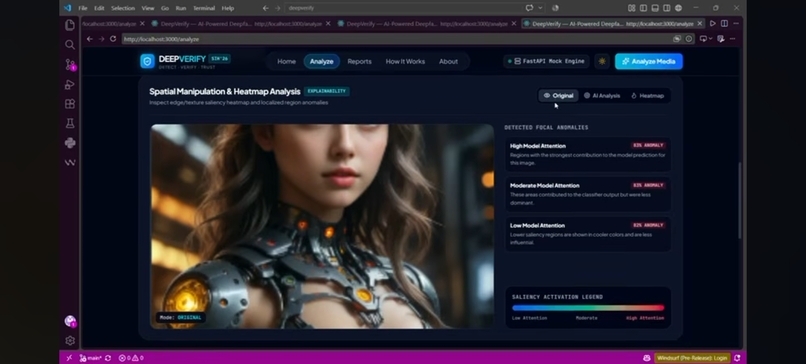Image resolution: width=806 pixels, height=364 pixels.
Task: Open the Manage gear in the activity bar
Action: [70, 340]
